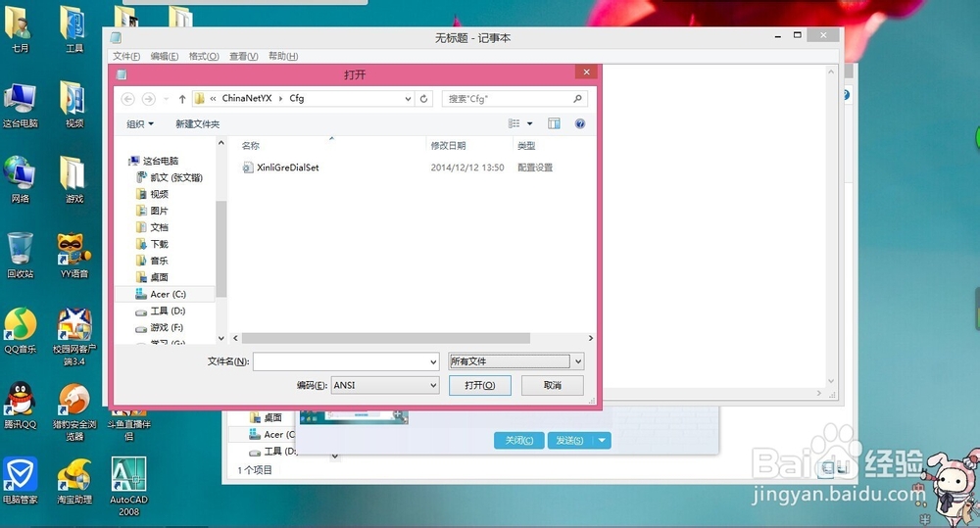Click ChinaNetYX in the address path
The image size is (980, 528).
pos(247,98)
